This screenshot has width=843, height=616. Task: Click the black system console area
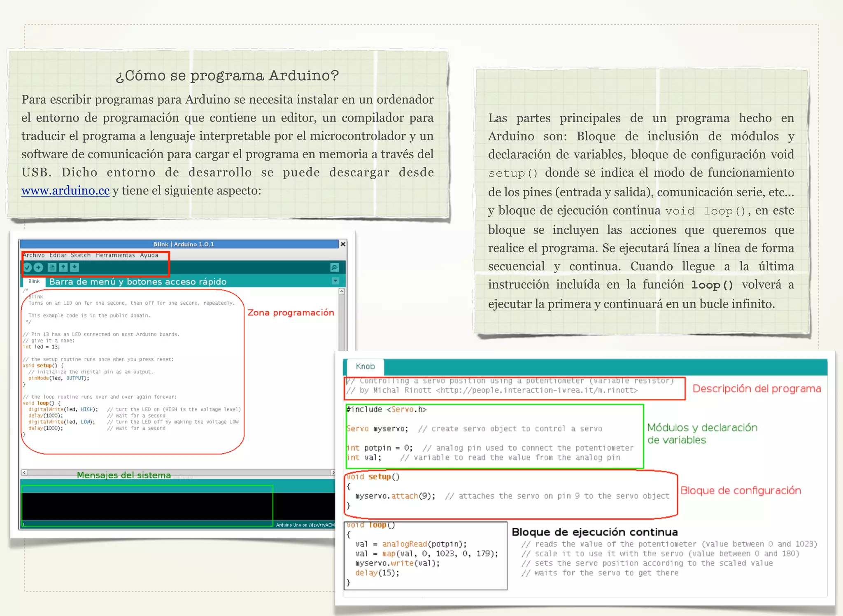(178, 507)
